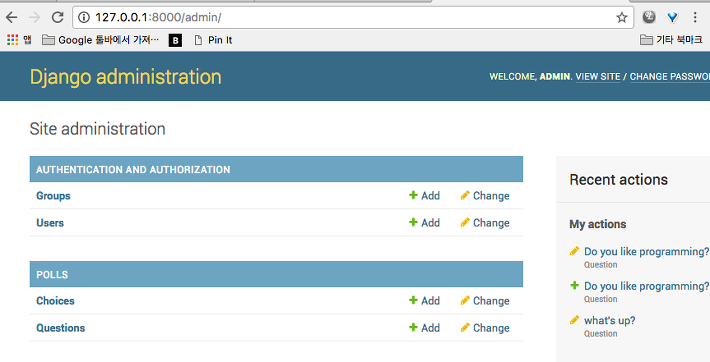
Task: Open the Choices model list
Action: [55, 301]
